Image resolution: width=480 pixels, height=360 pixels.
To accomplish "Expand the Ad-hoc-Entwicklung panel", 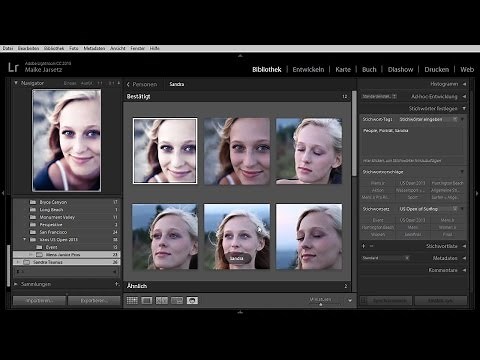I will (x=464, y=96).
